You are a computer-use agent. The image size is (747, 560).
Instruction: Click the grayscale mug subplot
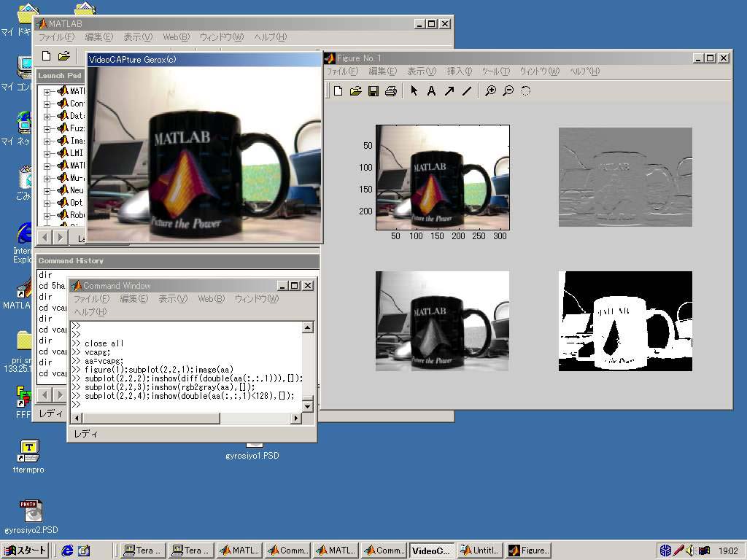[442, 322]
